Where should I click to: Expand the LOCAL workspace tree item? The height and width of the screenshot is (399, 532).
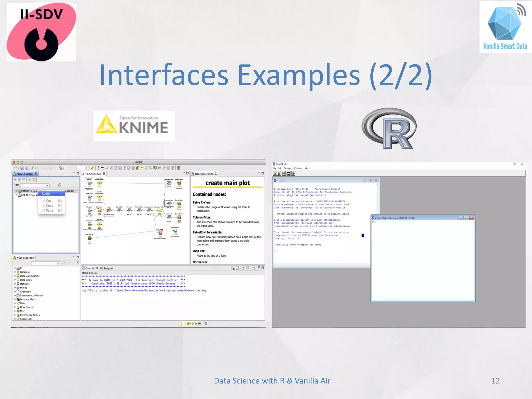tap(16, 195)
